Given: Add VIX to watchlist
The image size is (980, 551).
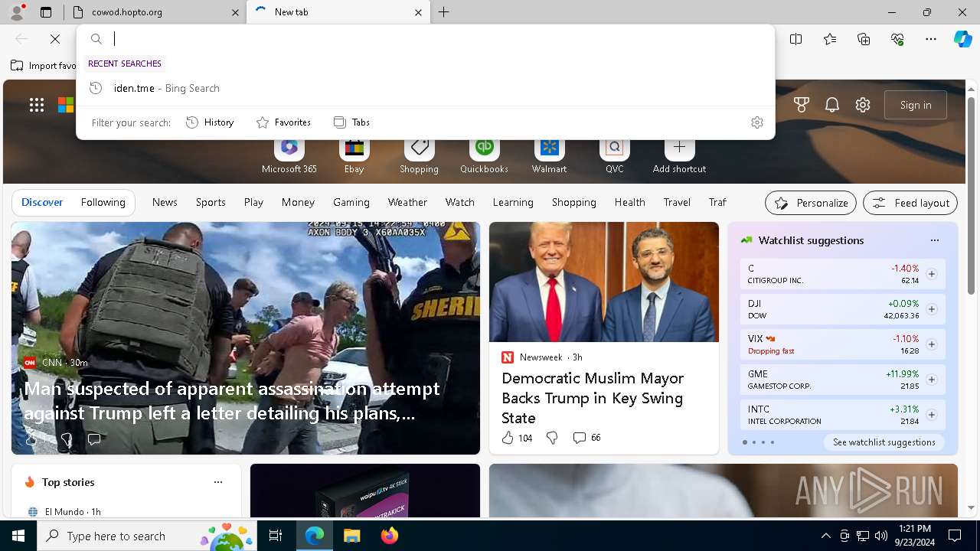Looking at the screenshot, I should tap(931, 344).
